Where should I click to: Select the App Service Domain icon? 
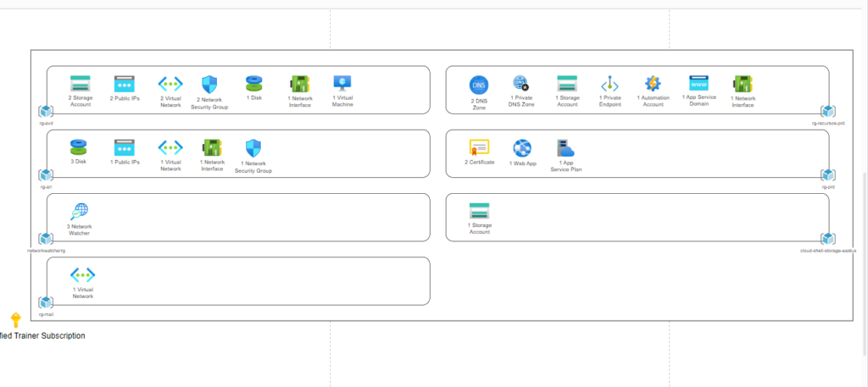(x=698, y=83)
